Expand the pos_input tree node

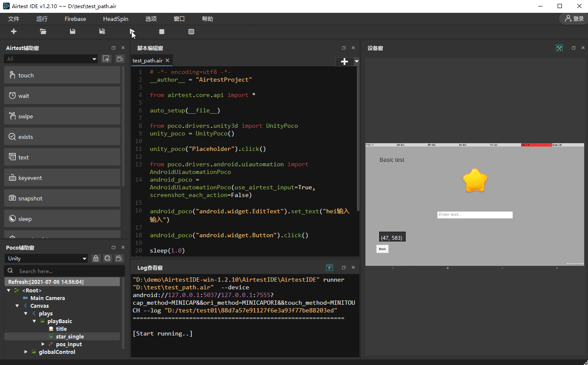point(43,344)
